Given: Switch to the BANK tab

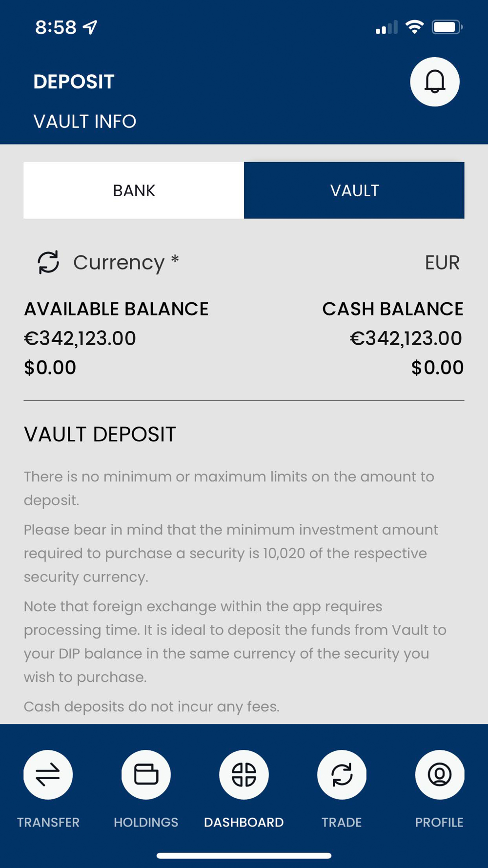Looking at the screenshot, I should 134,190.
